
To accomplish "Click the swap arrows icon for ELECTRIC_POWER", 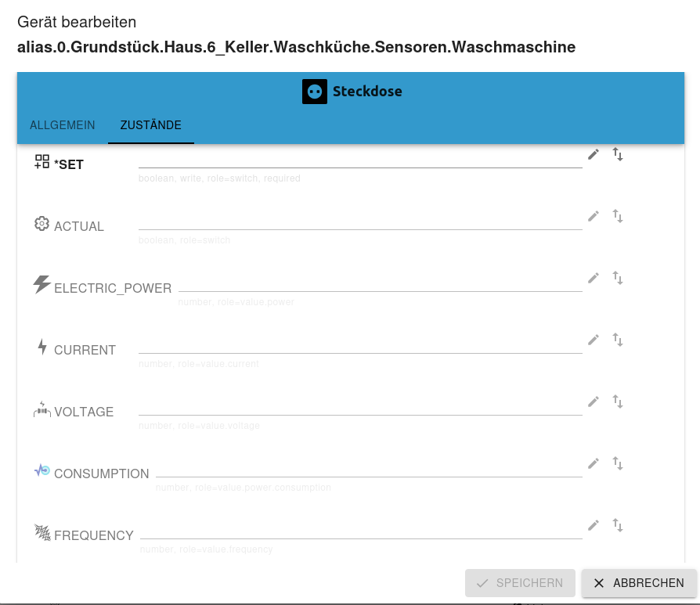I will click(618, 278).
